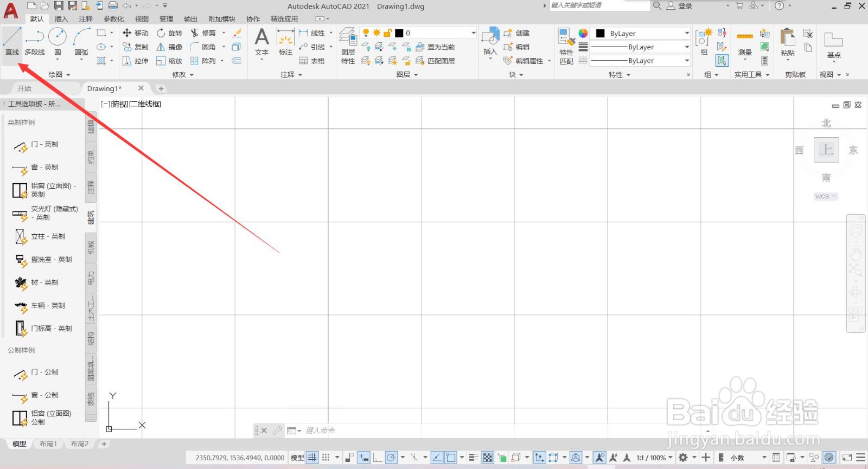Open the object color wheel swatch
The image size is (868, 469).
tap(583, 33)
